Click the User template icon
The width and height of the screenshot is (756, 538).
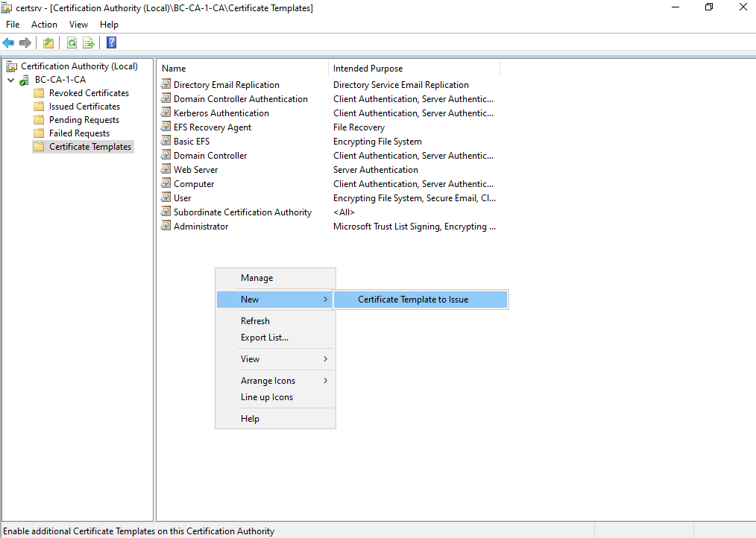coord(166,197)
